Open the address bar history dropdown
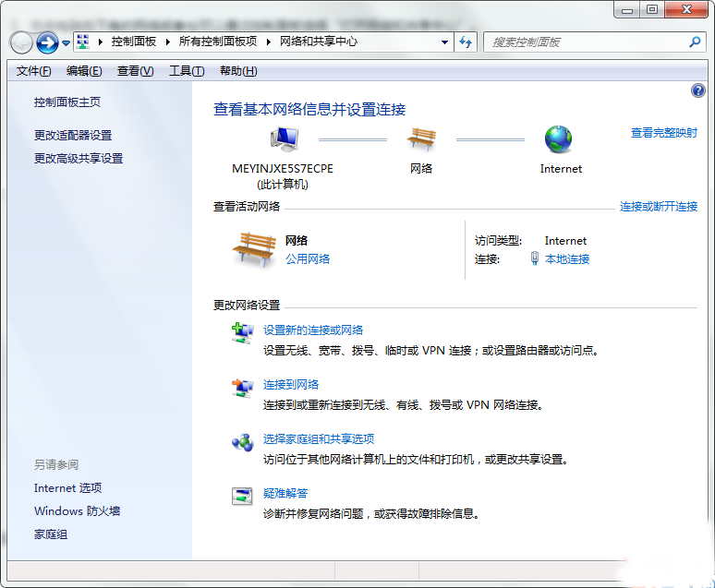 444,42
